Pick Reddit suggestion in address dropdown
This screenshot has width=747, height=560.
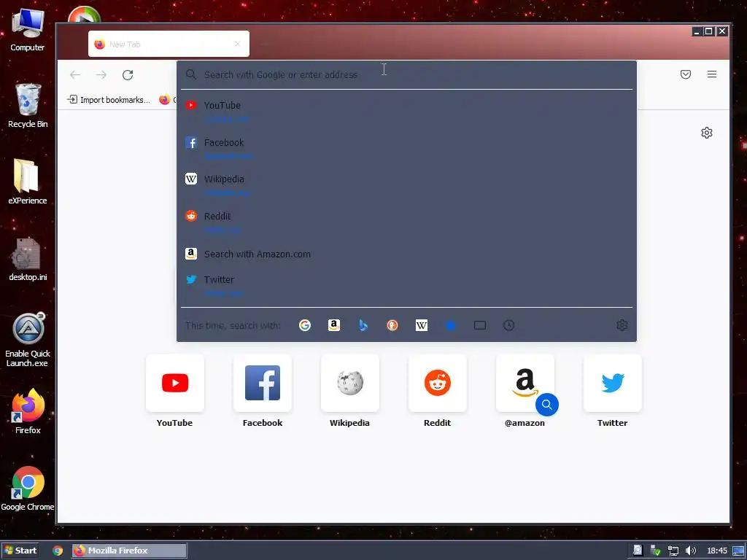click(x=406, y=222)
